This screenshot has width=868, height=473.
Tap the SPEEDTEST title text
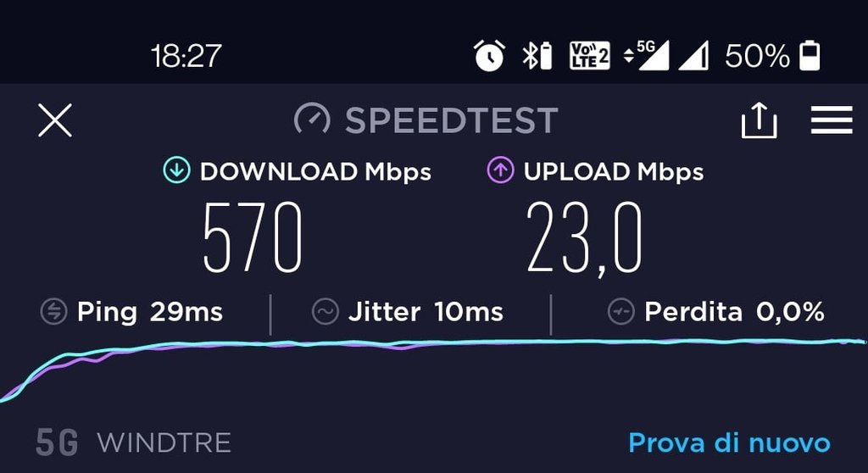pyautogui.click(x=452, y=120)
